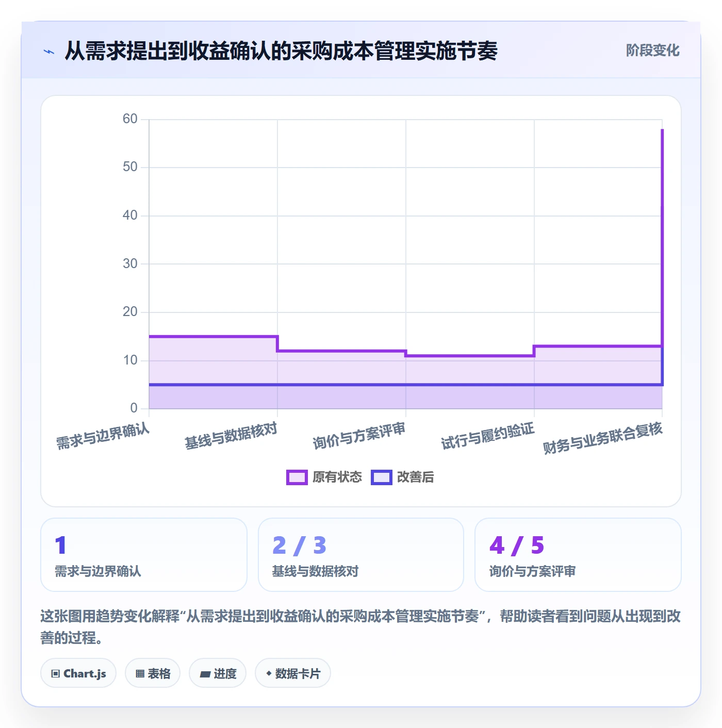Image resolution: width=722 pixels, height=728 pixels.
Task: Click the y-axis value 20
Action: coord(130,312)
